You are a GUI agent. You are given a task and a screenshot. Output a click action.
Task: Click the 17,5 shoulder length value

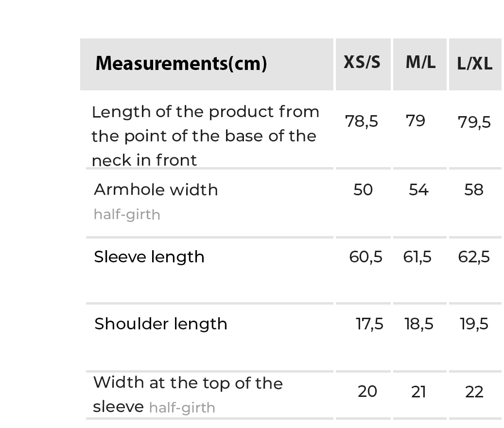coord(369,324)
